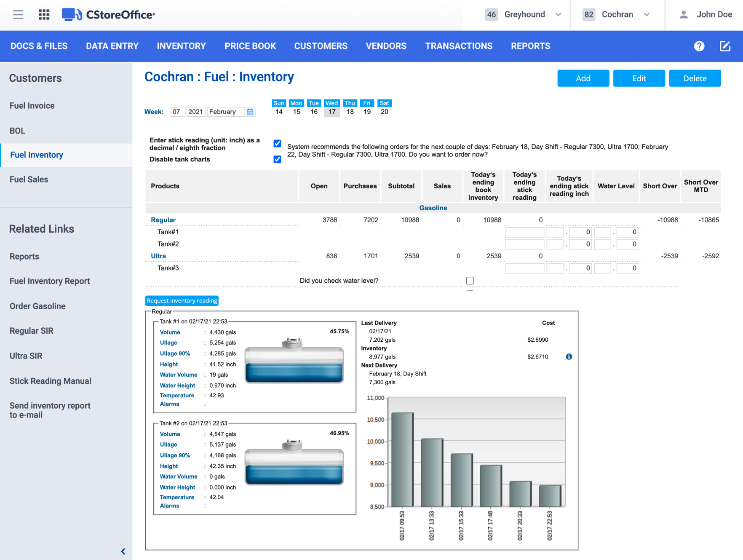Collapse the left sidebar with the chevron

[123, 551]
